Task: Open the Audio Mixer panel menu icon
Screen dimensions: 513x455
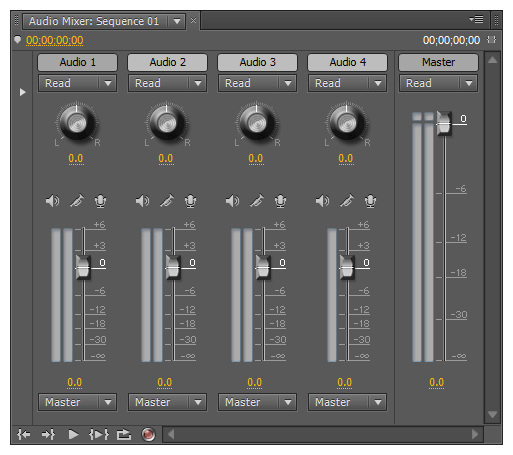Action: pyautogui.click(x=476, y=20)
